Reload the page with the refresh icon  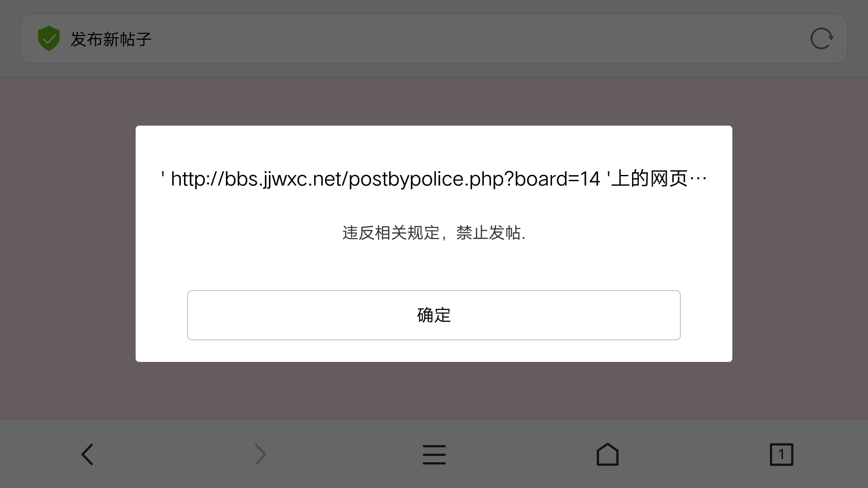(x=822, y=38)
